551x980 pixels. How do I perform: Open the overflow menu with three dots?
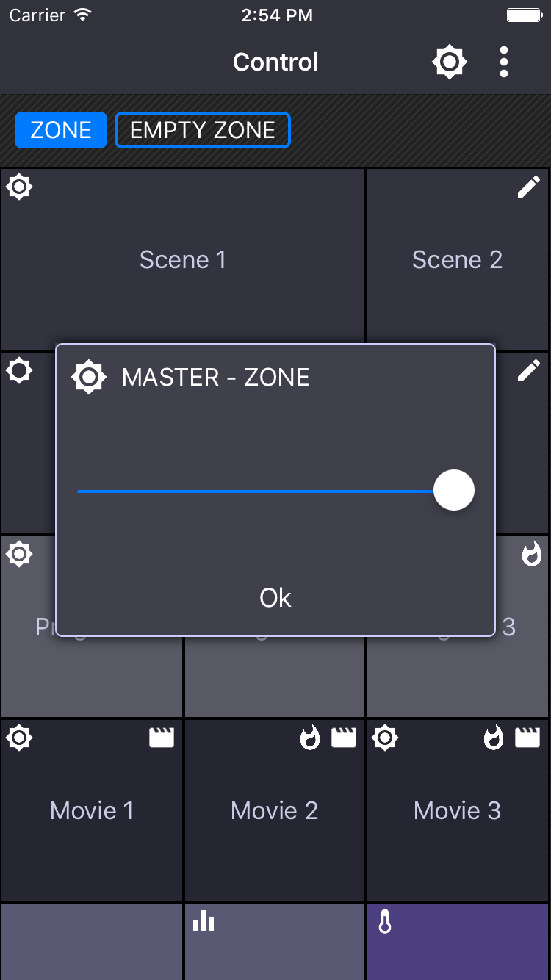tap(504, 62)
